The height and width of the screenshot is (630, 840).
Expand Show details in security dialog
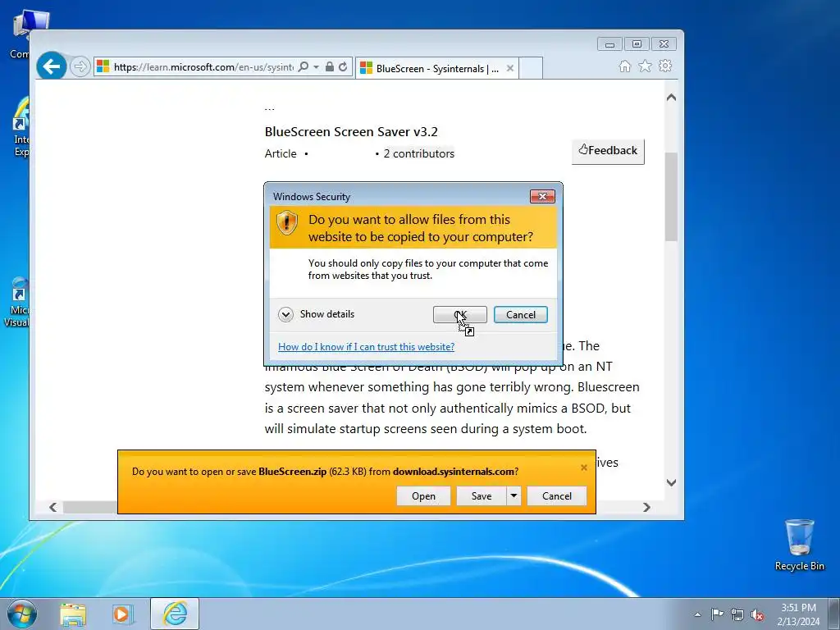click(x=317, y=314)
